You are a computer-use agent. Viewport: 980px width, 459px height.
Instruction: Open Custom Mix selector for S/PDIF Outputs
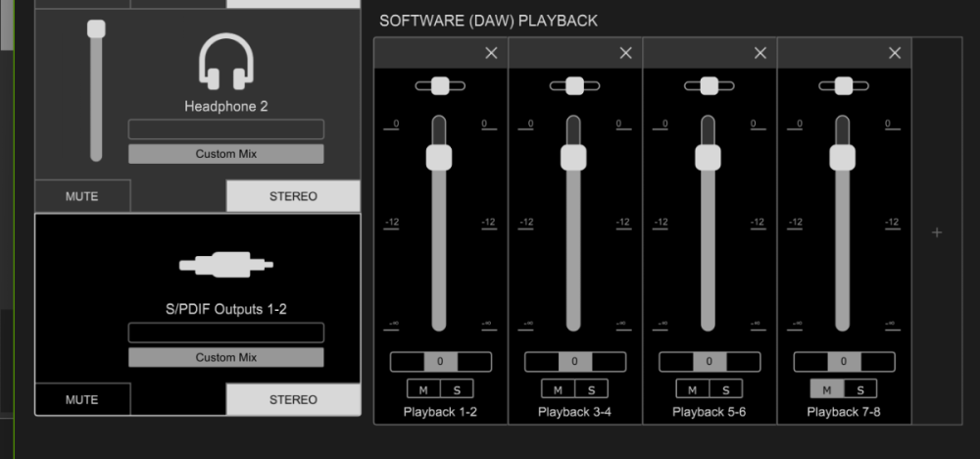tap(225, 357)
